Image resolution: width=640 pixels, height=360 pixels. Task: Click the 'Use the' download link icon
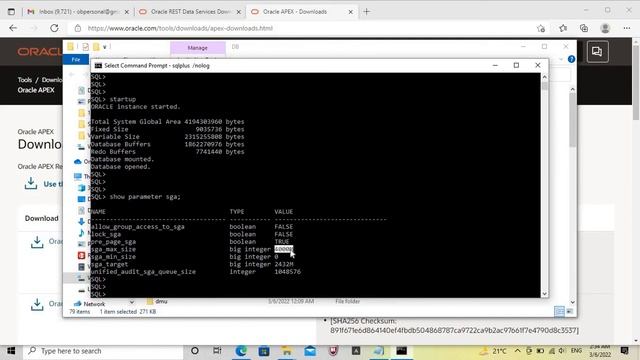click(x=31, y=183)
